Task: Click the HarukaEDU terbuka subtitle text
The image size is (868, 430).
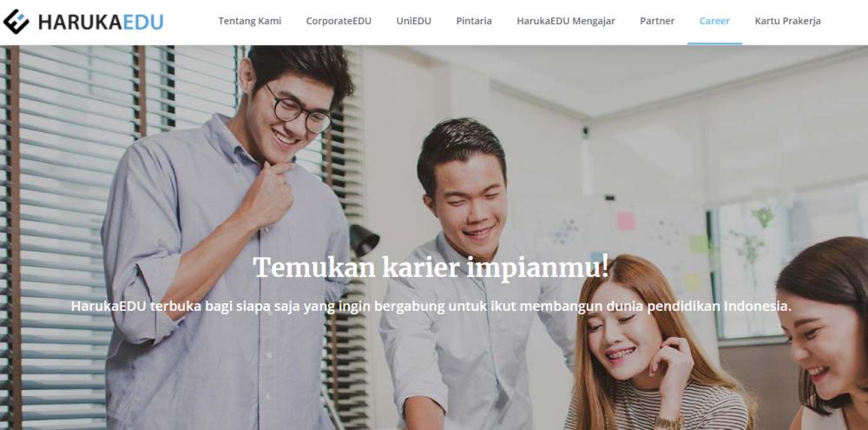Action: point(431,307)
